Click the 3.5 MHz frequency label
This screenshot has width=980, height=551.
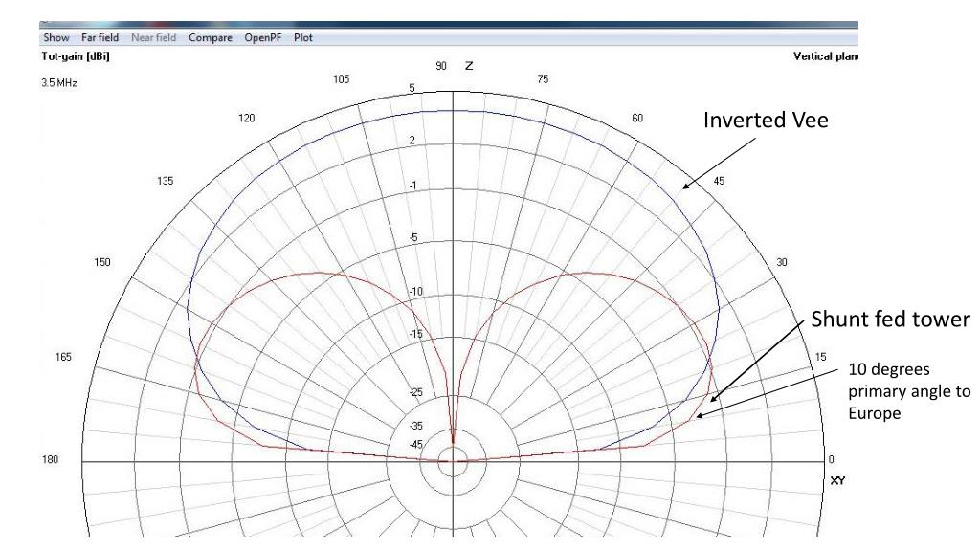pyautogui.click(x=59, y=82)
